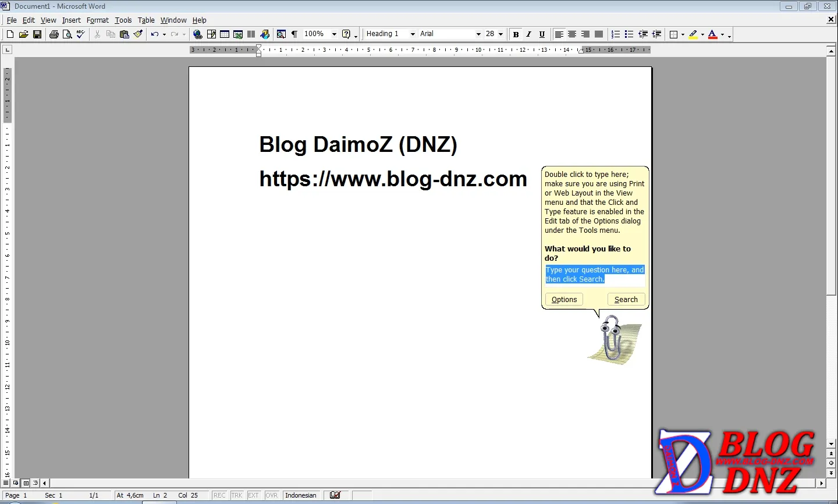Click the Office Assistant paperclip character

tap(612, 339)
